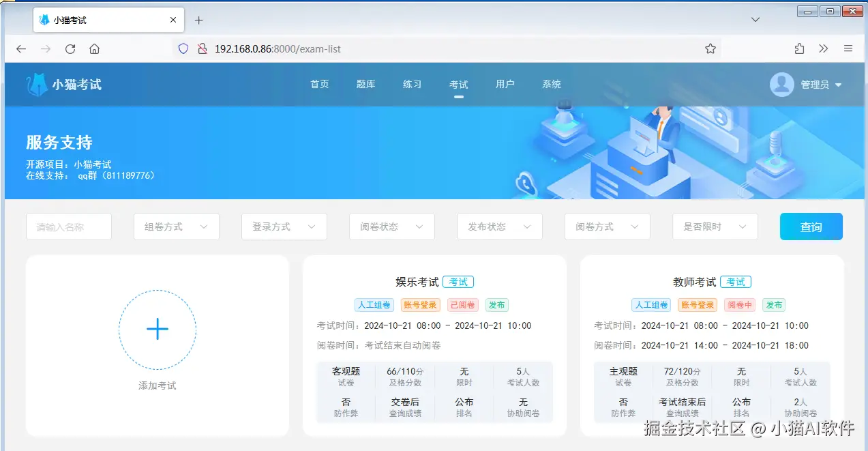Click the 考试结束后 查询成绩 cell
Viewport: 868px width, 451px height.
(683, 407)
